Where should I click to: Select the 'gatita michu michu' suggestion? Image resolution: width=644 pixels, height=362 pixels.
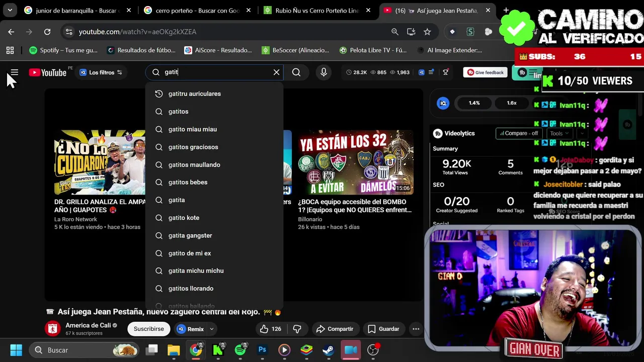point(214,271)
